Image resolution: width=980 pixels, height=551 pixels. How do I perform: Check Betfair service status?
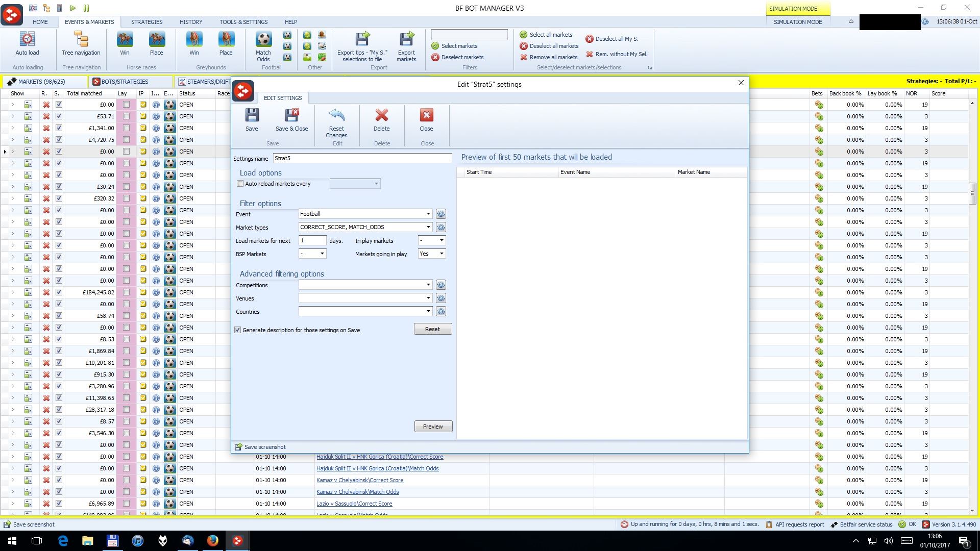[861, 524]
